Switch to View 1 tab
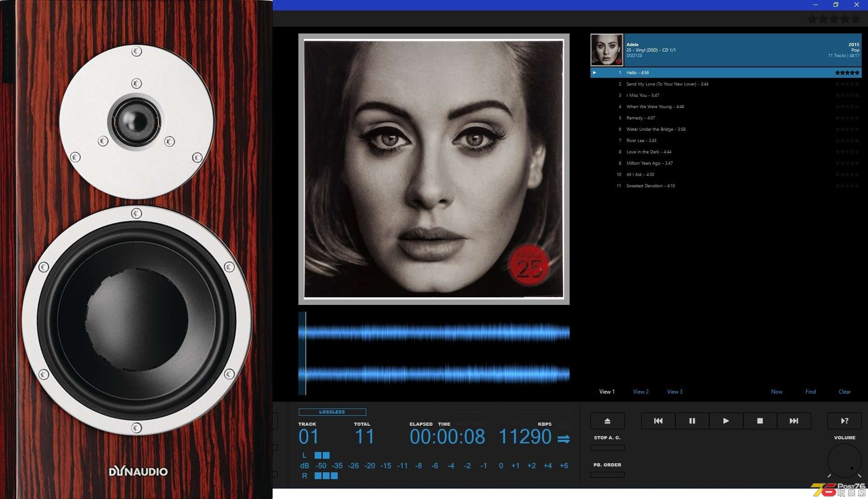 (x=607, y=392)
